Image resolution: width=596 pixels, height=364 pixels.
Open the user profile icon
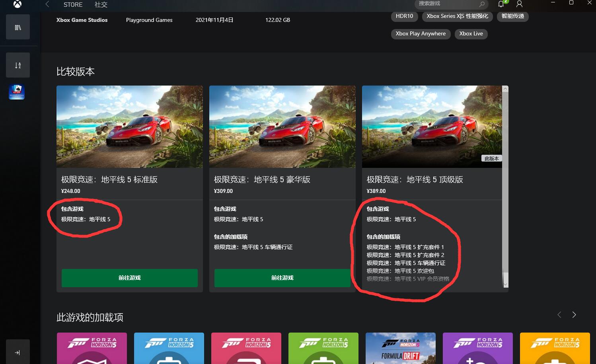pos(519,4)
